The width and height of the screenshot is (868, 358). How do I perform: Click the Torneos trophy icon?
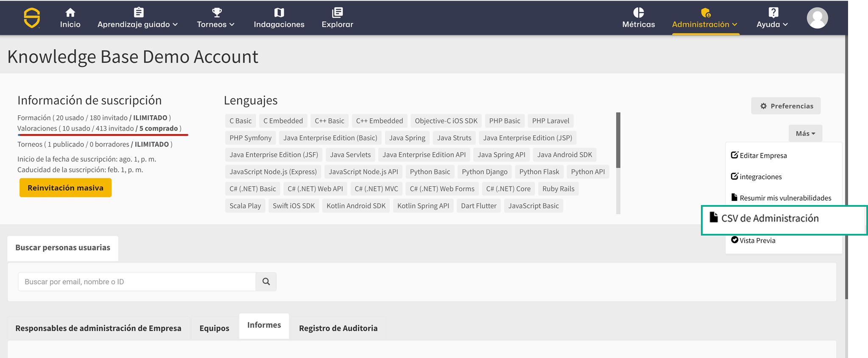tap(217, 12)
